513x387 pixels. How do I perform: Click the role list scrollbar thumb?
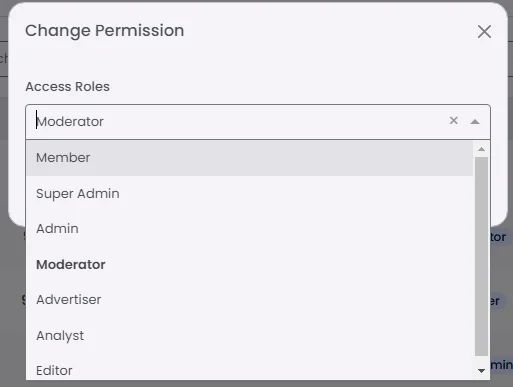point(481,256)
